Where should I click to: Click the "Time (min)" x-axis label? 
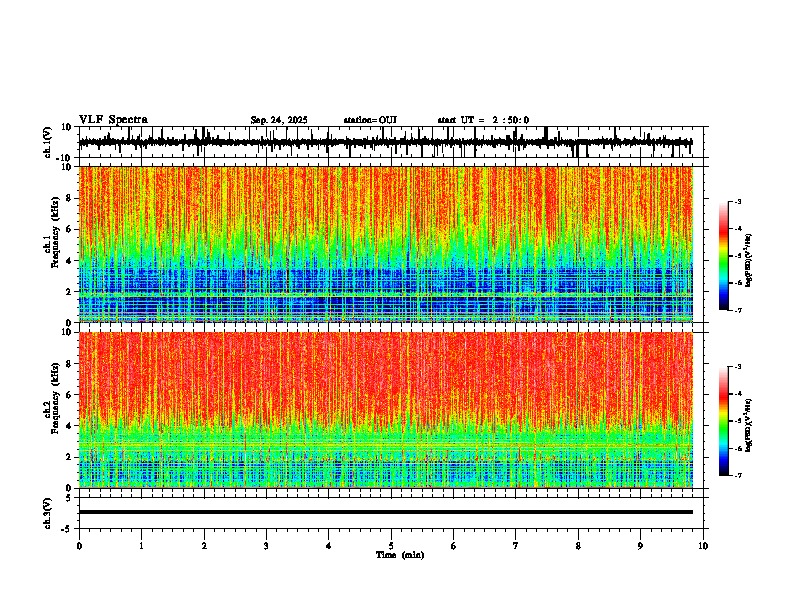400,555
